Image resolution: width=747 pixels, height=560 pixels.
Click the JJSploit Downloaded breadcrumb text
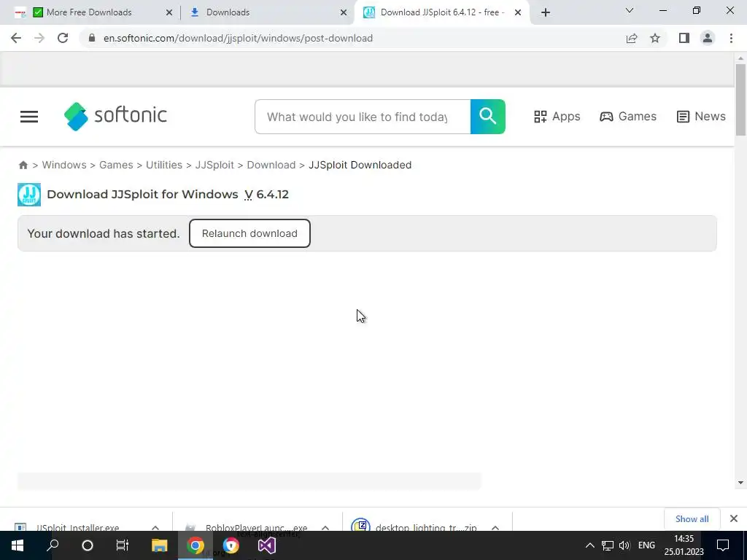[360, 165]
